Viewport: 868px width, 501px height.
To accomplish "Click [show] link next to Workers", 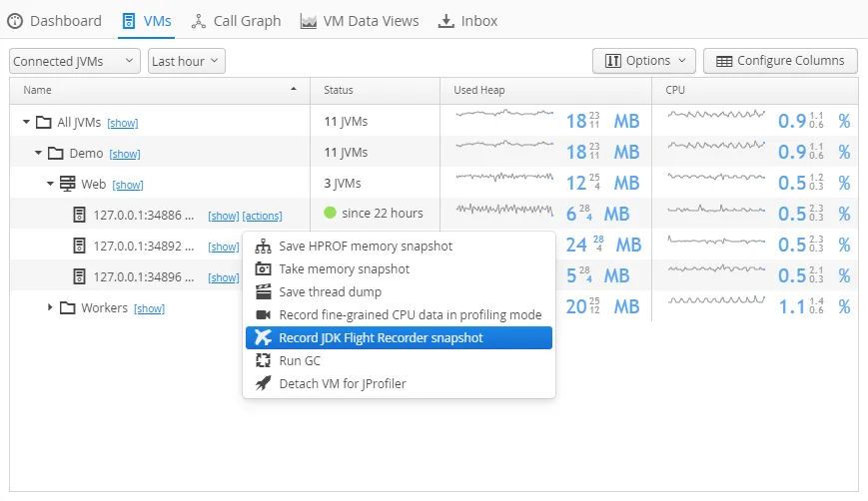I will pyautogui.click(x=150, y=308).
